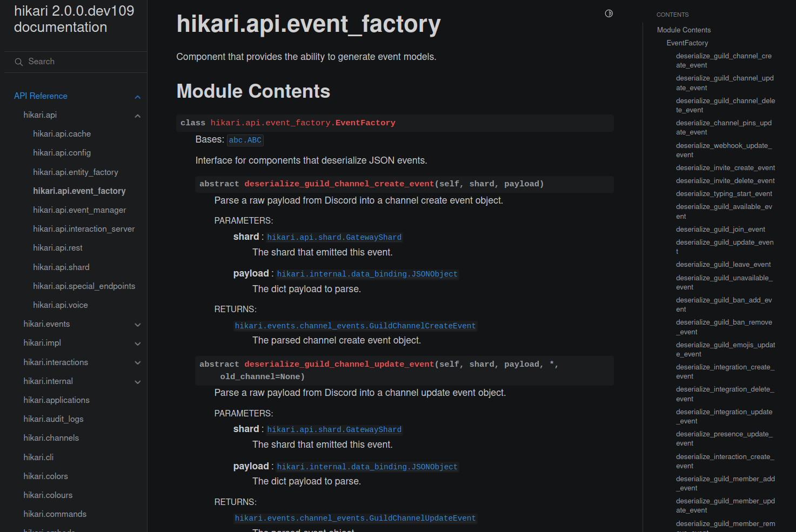Open hikari.api.shard in sidebar
Image resolution: width=796 pixels, height=532 pixels.
[x=61, y=267]
